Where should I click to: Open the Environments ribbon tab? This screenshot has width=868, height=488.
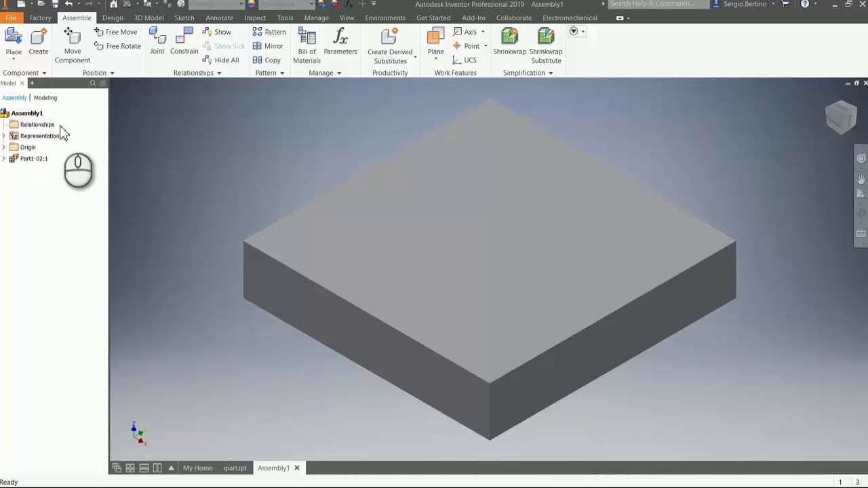385,18
